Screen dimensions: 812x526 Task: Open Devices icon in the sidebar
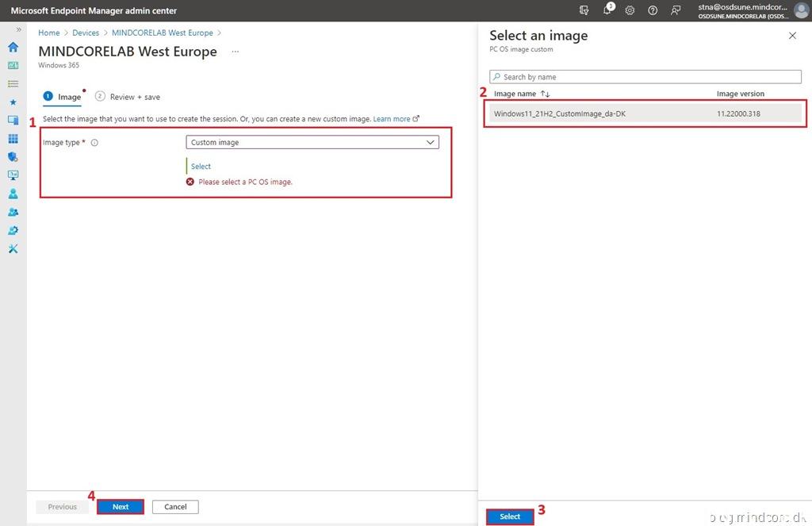[x=13, y=120]
